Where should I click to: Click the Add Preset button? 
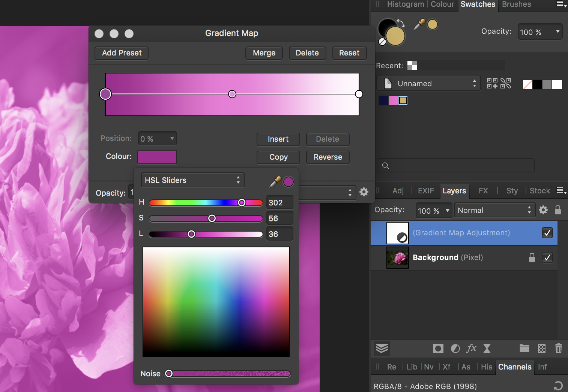coord(122,53)
